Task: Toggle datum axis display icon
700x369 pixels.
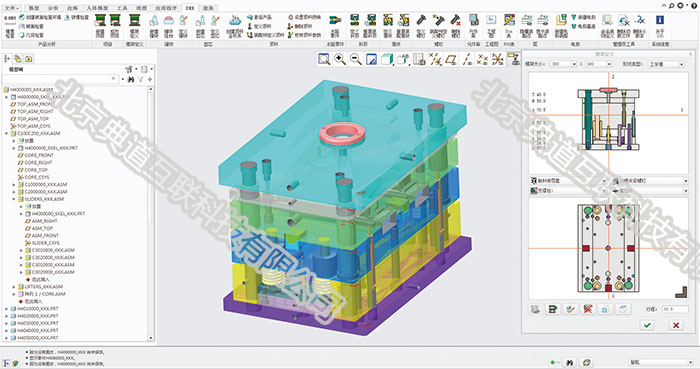Action: [x=467, y=59]
